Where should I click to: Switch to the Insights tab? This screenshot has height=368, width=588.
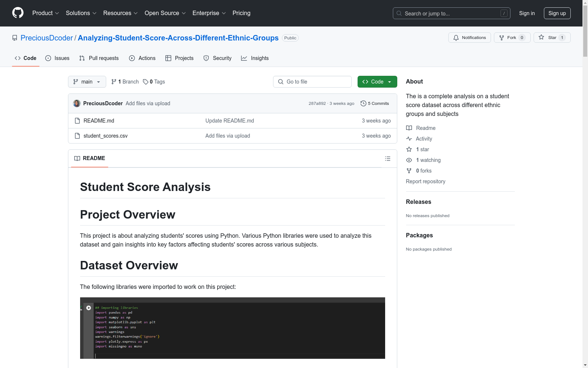pyautogui.click(x=255, y=58)
